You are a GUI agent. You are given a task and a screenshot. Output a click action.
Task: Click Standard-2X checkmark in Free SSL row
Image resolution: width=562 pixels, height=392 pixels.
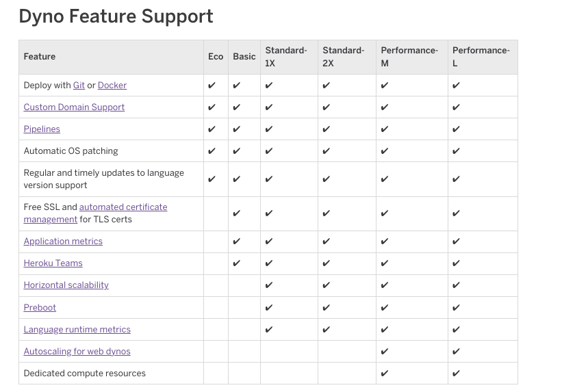tap(326, 213)
